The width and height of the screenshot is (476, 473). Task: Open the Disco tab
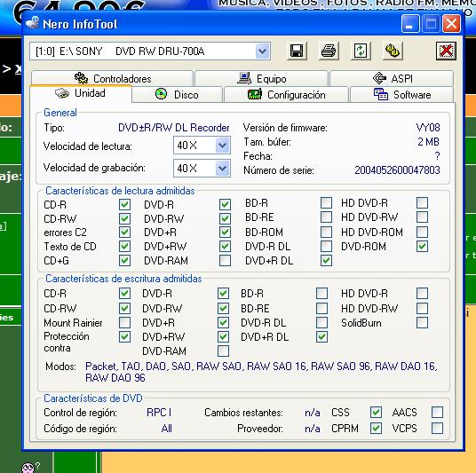pos(178,95)
